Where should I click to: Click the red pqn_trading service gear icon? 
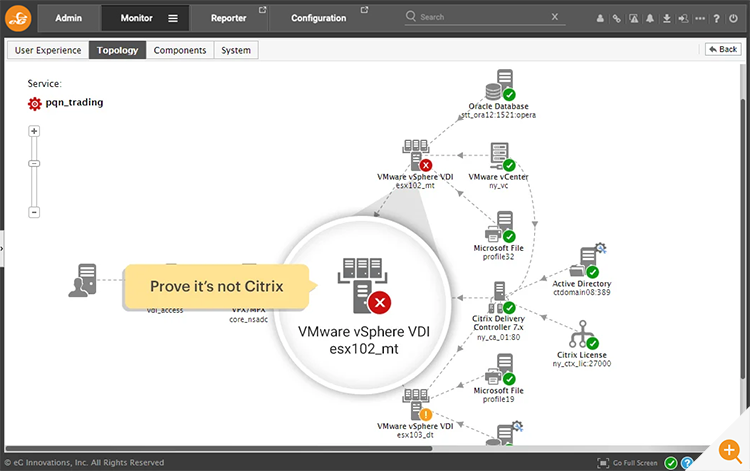pos(34,103)
